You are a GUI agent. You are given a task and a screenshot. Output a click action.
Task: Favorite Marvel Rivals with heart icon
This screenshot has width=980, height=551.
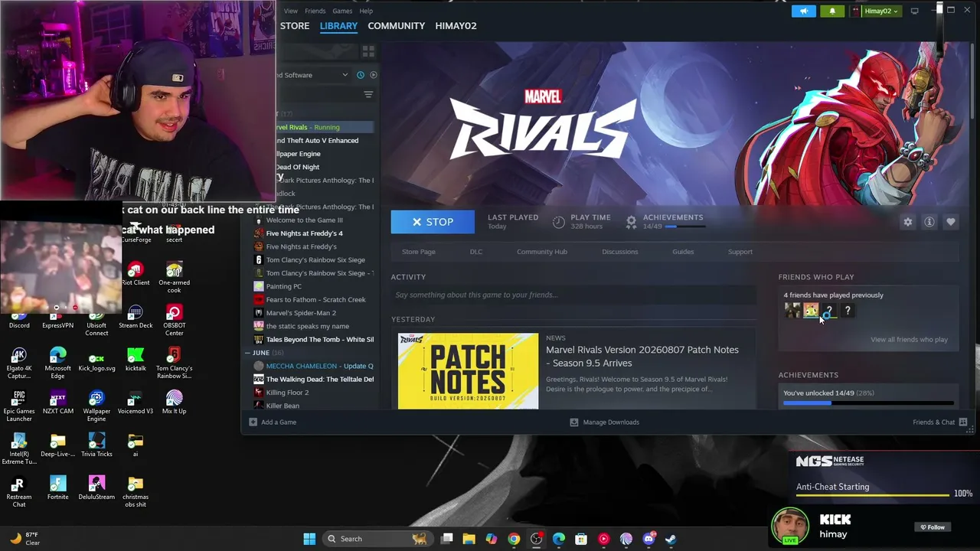coord(951,222)
